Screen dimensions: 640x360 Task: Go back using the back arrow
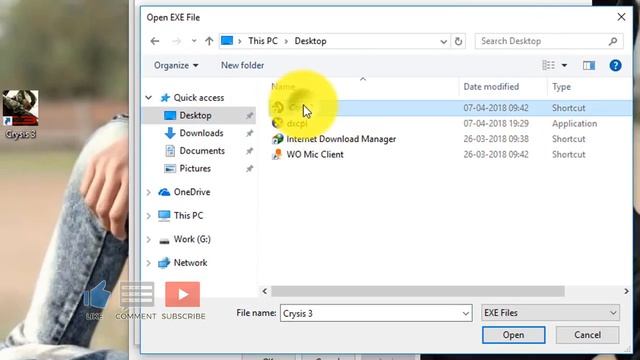[x=155, y=41]
